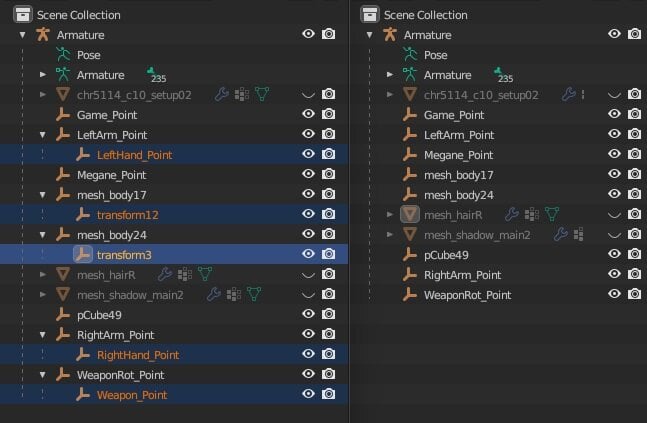Click mesh_shadow_main2 label in left panel

point(130,295)
